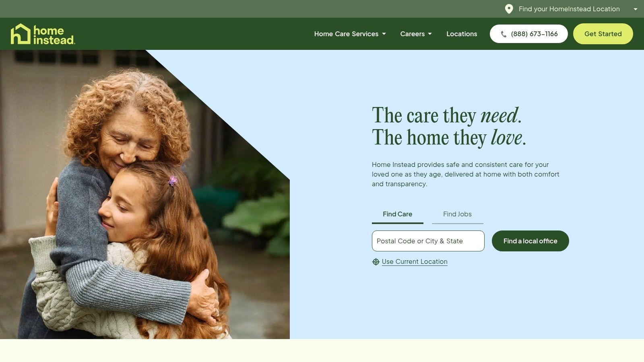Screen dimensions: 644x362
Task: Switch to the Find Jobs tab
Action: (457, 214)
